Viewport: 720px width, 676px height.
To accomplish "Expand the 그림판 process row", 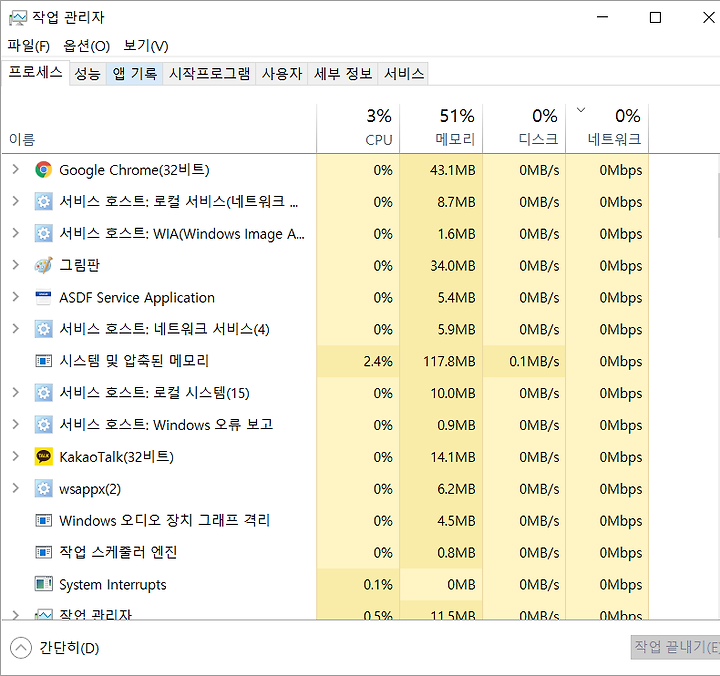I will coord(16,265).
